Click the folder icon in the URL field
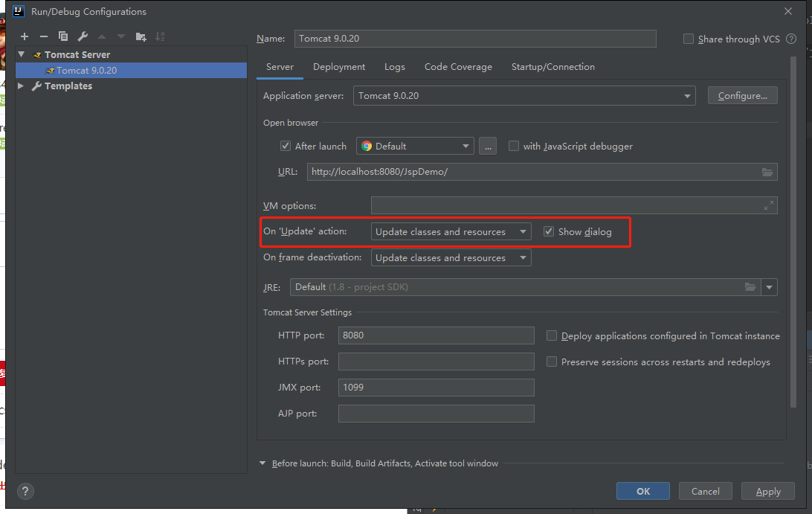 click(767, 172)
